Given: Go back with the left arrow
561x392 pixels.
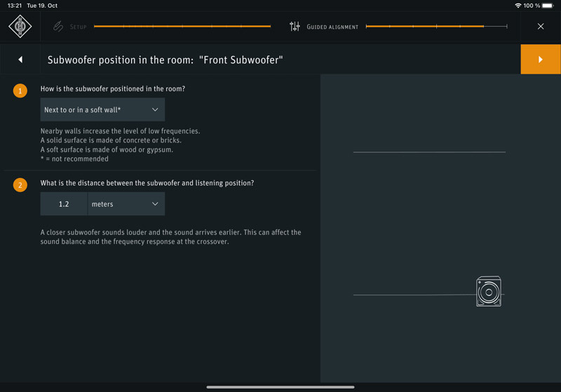Looking at the screenshot, I should point(20,60).
